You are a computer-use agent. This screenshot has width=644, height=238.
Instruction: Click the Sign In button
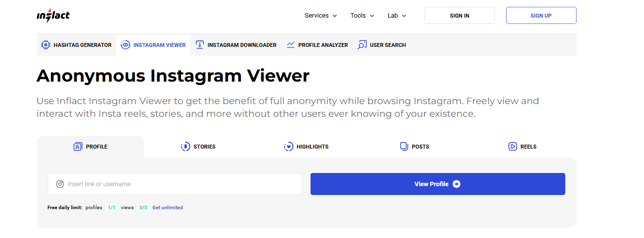(460, 16)
